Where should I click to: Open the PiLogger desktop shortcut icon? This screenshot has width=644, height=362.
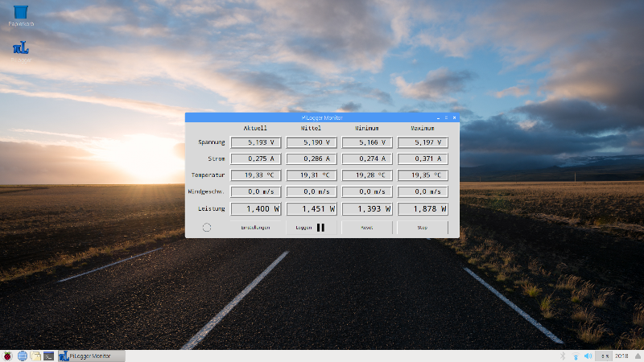pyautogui.click(x=22, y=49)
